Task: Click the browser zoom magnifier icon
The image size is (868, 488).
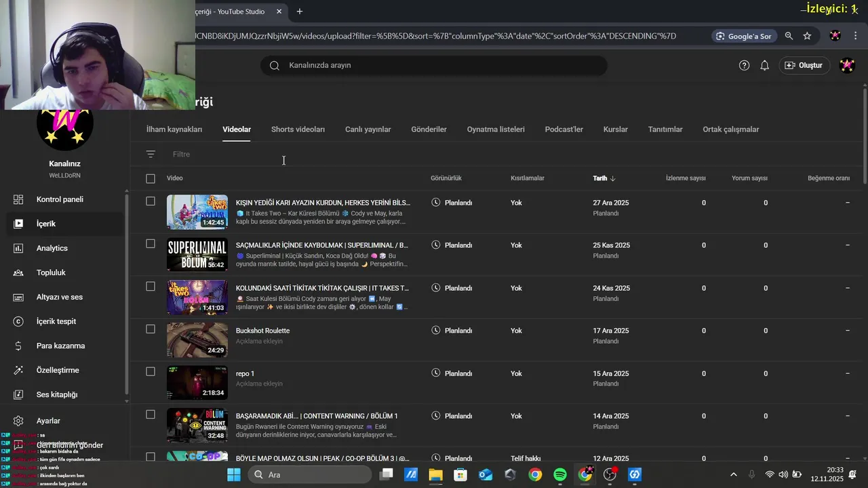Action: 789,36
